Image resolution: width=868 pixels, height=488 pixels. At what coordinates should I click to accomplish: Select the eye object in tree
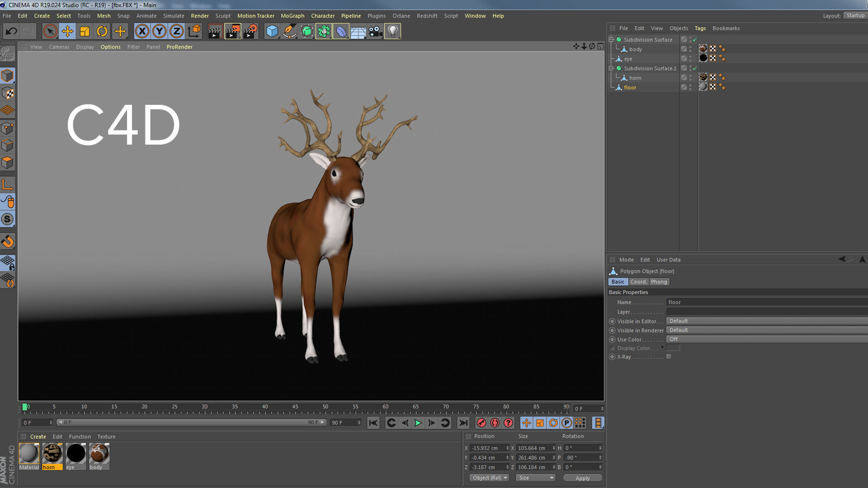(628, 59)
